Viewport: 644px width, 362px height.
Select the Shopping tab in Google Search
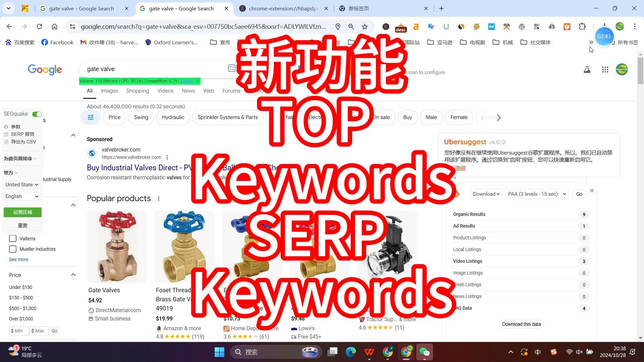click(137, 90)
